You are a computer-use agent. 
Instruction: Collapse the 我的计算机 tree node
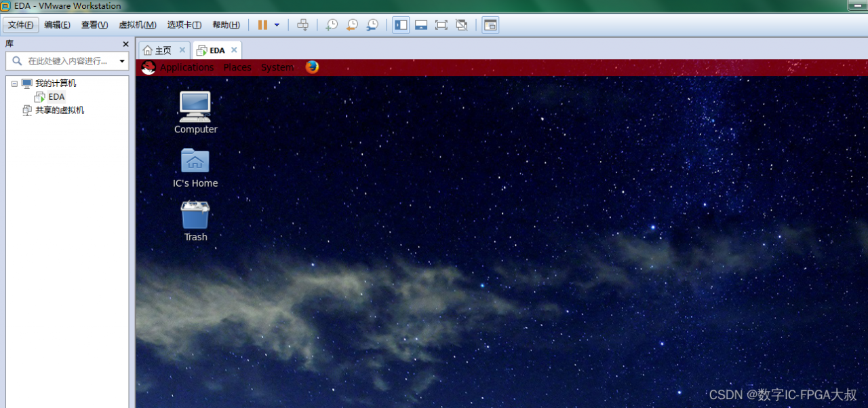(x=14, y=84)
